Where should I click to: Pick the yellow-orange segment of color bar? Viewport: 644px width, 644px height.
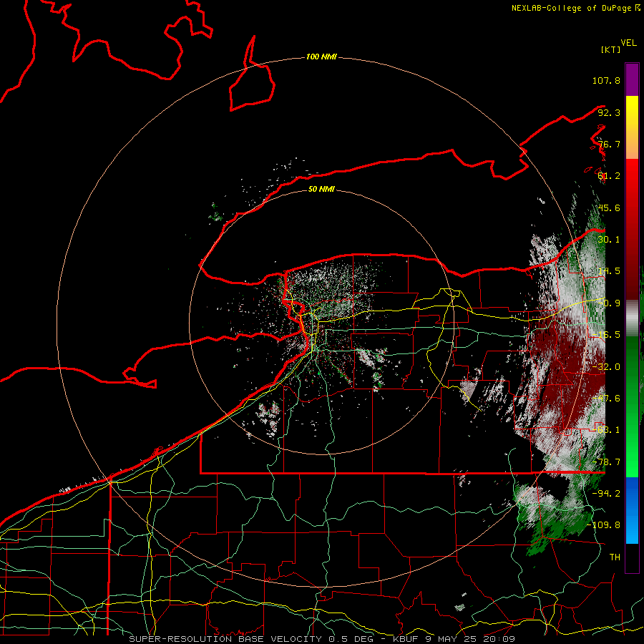click(x=632, y=127)
